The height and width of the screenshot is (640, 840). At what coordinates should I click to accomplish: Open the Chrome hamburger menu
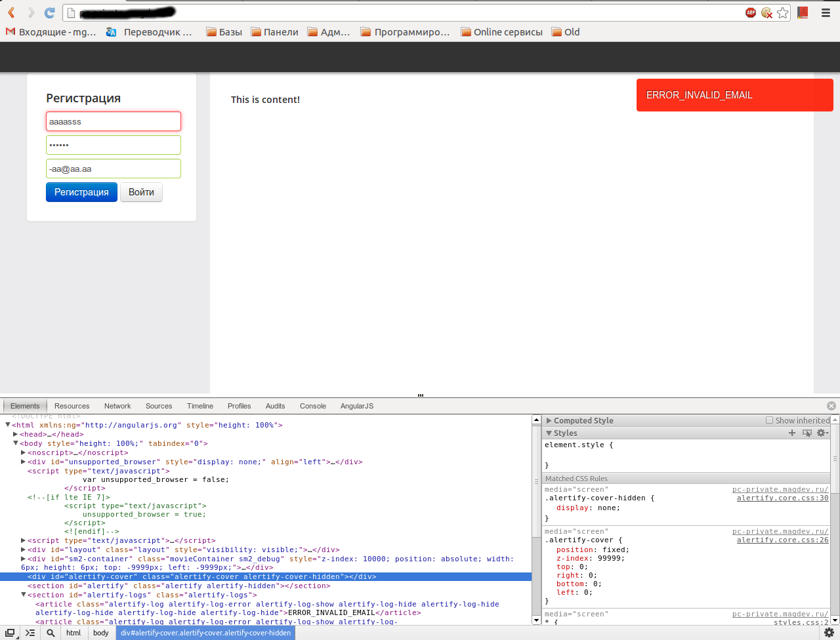826,12
